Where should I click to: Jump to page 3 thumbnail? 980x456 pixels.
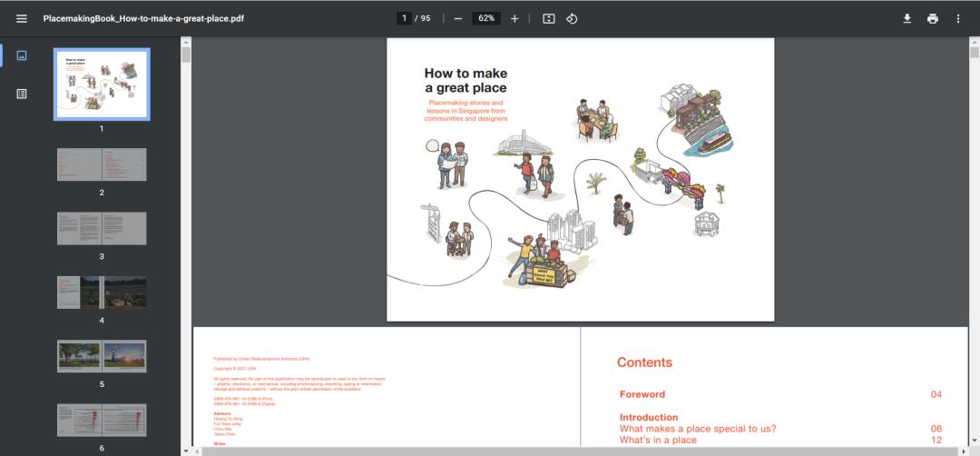(102, 229)
